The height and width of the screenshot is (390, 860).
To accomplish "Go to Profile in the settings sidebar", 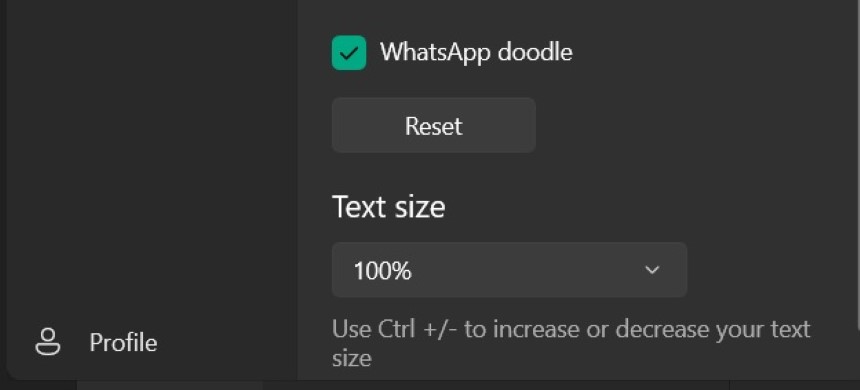I will (96, 342).
